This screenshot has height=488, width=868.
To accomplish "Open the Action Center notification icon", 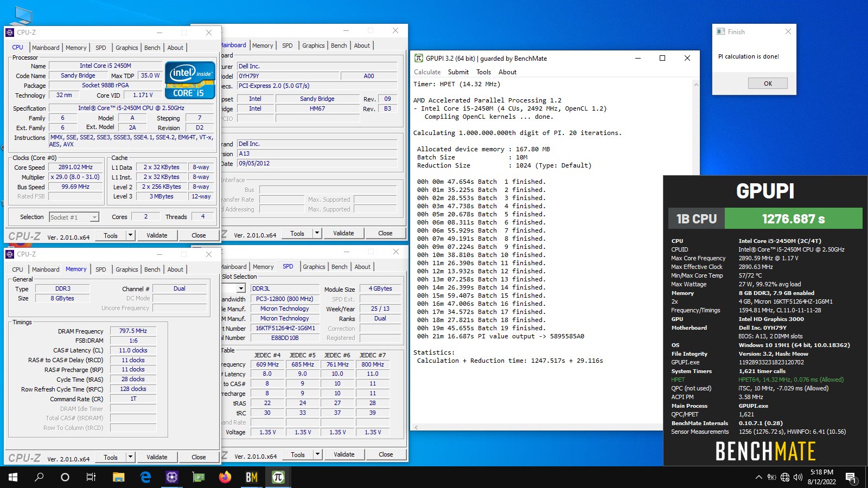I will click(851, 477).
